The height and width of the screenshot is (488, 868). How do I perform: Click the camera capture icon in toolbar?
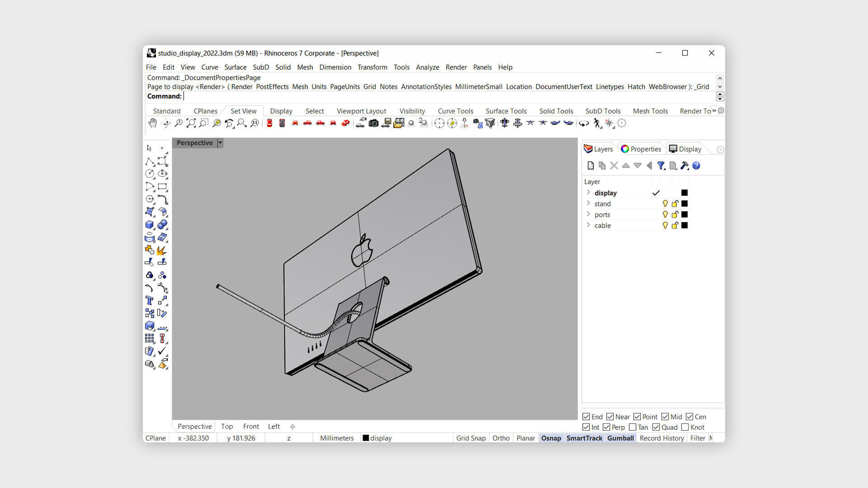[373, 123]
